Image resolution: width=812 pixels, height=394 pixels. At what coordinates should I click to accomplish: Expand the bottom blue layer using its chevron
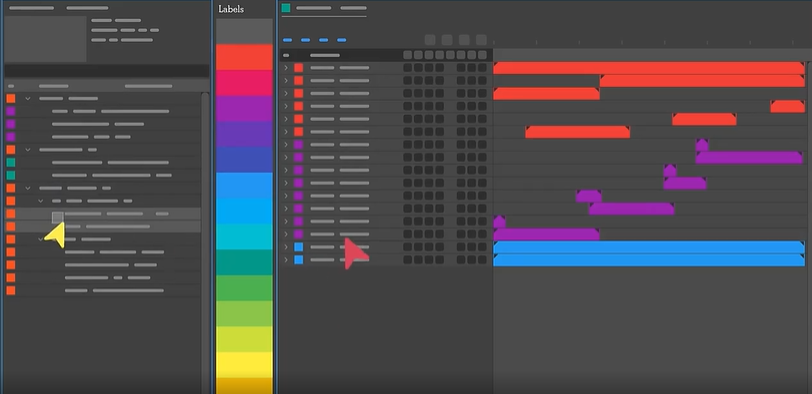[x=286, y=260]
